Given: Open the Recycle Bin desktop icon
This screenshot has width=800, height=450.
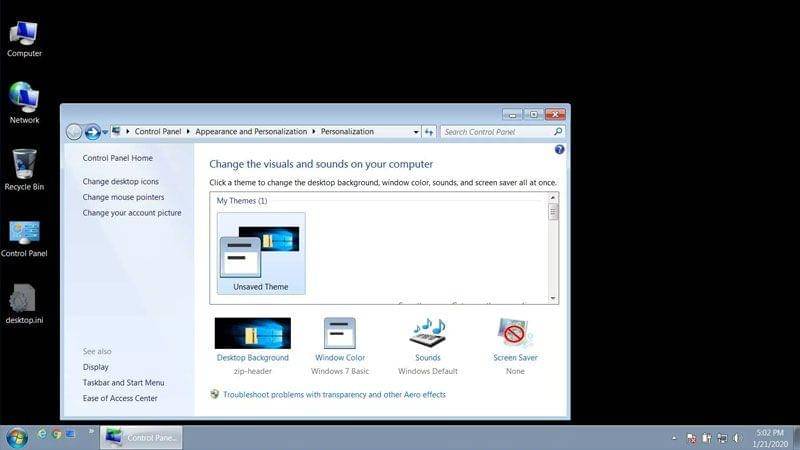Looking at the screenshot, I should tap(24, 164).
